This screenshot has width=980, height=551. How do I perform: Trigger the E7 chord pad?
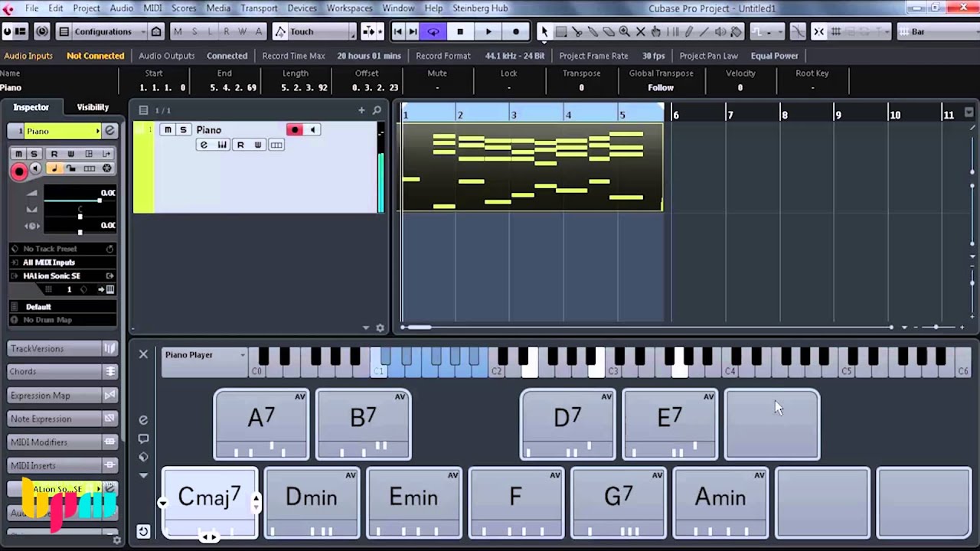(x=670, y=425)
